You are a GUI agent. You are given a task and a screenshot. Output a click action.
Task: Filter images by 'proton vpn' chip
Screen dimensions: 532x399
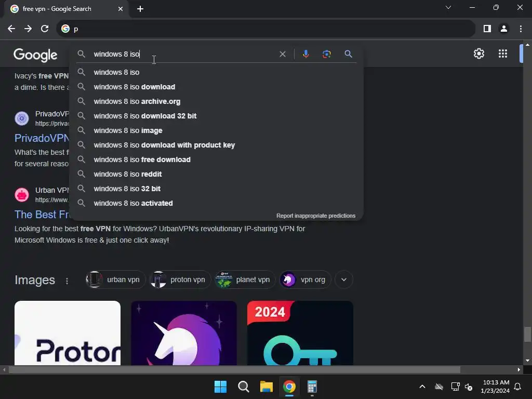coord(180,280)
